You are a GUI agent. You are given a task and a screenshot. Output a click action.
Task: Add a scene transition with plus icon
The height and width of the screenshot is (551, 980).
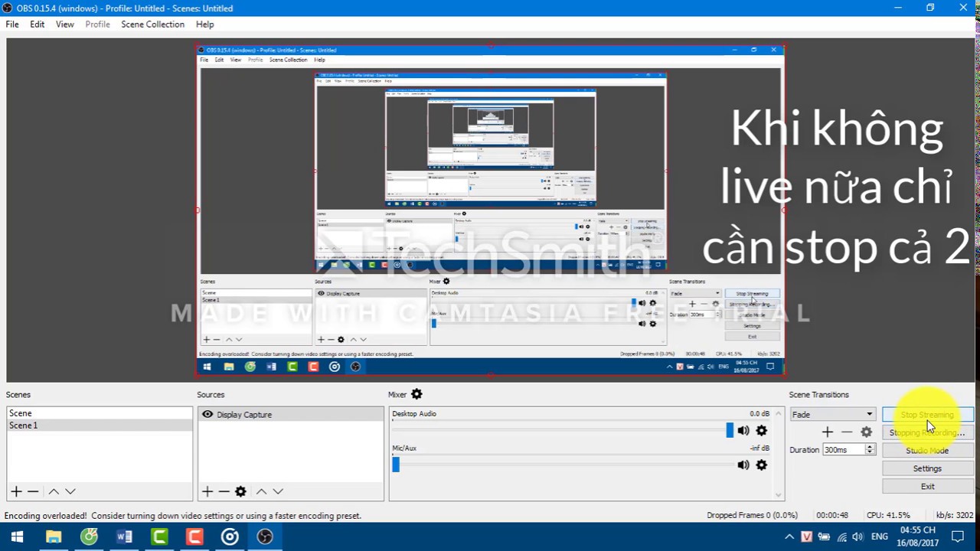pos(827,432)
